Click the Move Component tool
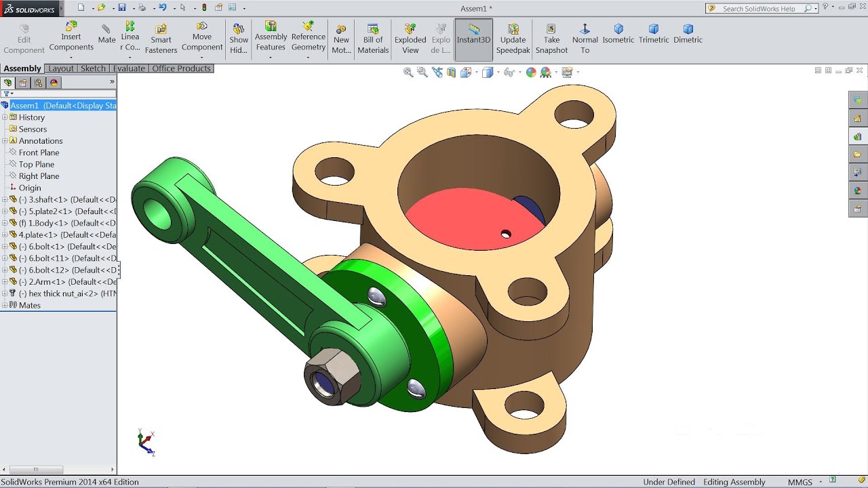Screen dimensions: 868x488 (x=202, y=37)
